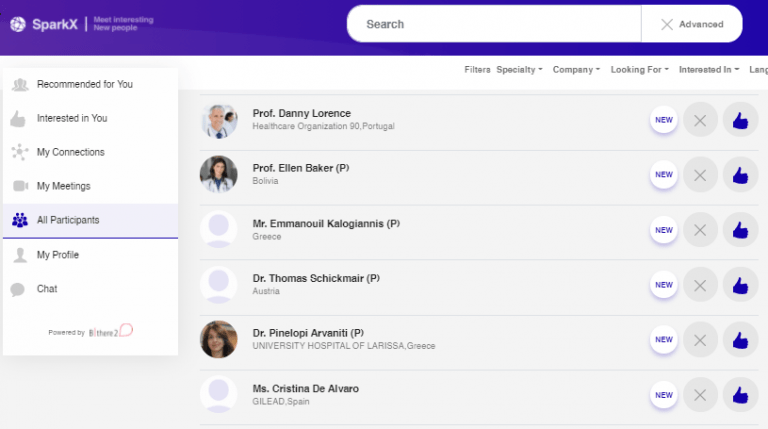Open My Connections page
This screenshot has height=429, width=768.
[x=91, y=152]
